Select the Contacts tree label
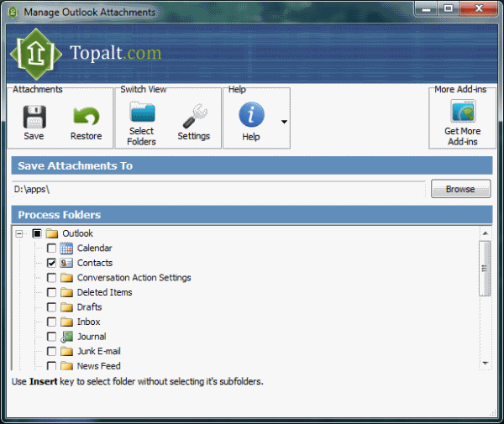 click(95, 263)
